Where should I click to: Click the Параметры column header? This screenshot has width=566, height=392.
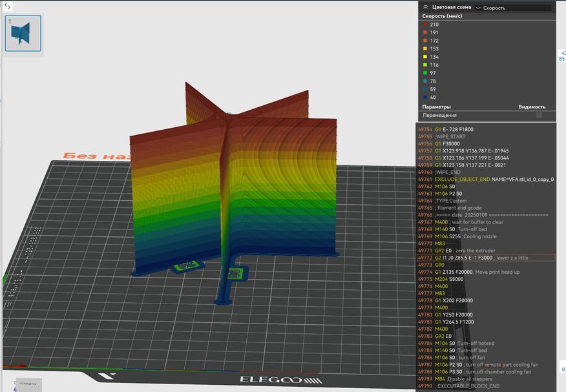[437, 107]
